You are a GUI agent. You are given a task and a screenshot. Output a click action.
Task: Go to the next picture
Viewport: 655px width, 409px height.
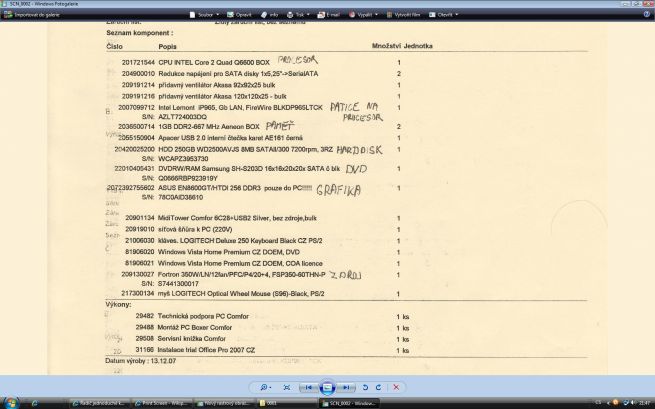(346, 387)
